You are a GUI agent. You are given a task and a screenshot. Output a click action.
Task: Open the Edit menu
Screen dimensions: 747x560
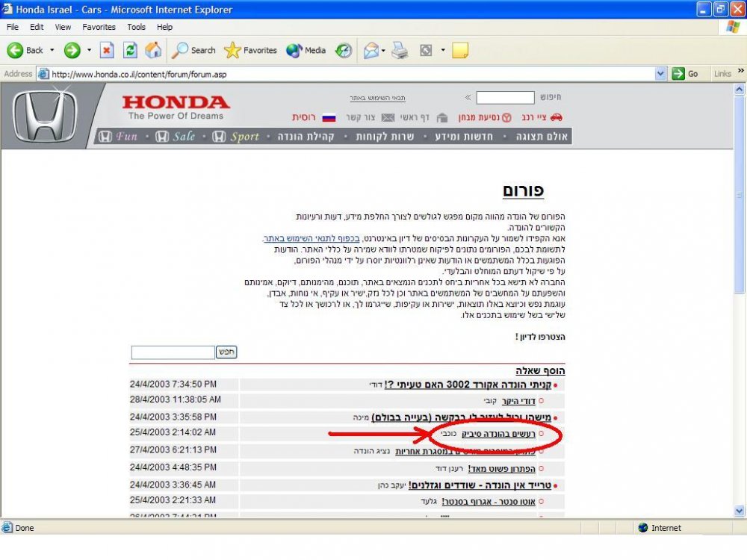coord(37,27)
